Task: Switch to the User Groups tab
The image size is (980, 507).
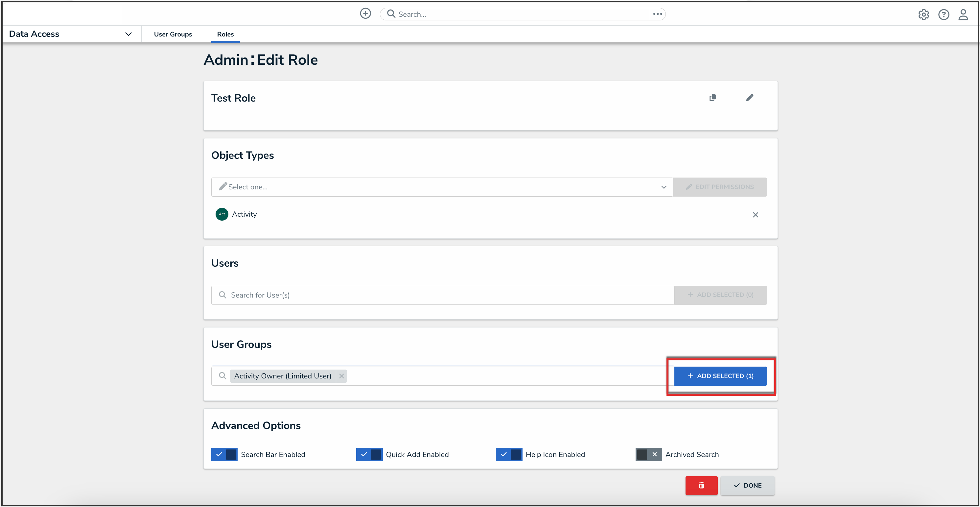Action: pyautogui.click(x=173, y=34)
